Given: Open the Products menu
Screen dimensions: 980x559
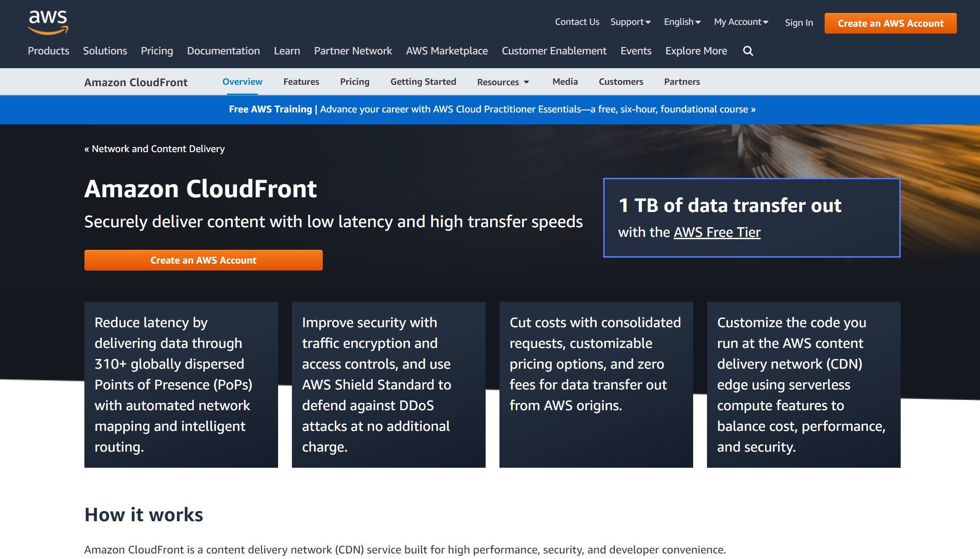Looking at the screenshot, I should 48,51.
